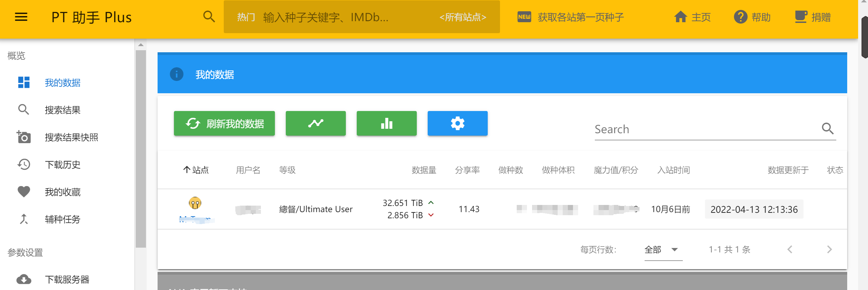The width and height of the screenshot is (868, 290).
Task: Click the cloud download icon
Action: click(x=24, y=279)
